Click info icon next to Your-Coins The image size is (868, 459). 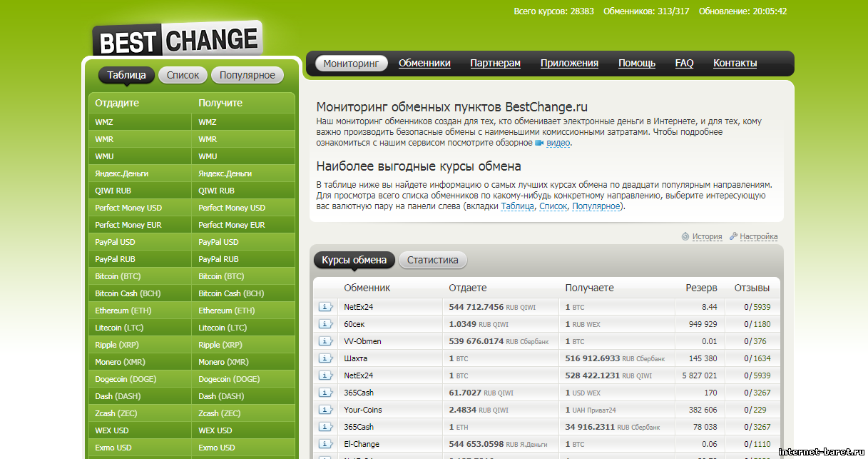coord(326,410)
